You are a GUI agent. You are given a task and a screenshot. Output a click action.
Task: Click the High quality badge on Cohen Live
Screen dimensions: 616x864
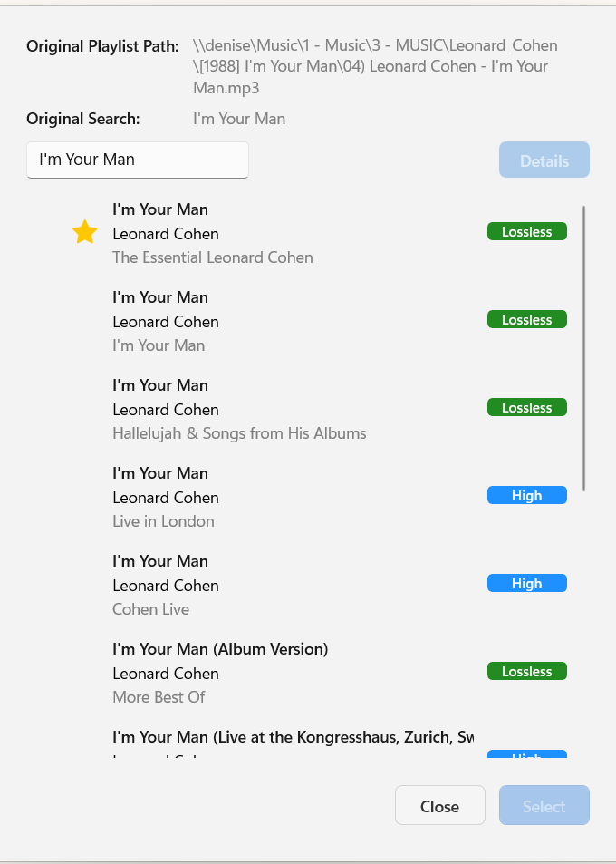click(526, 583)
